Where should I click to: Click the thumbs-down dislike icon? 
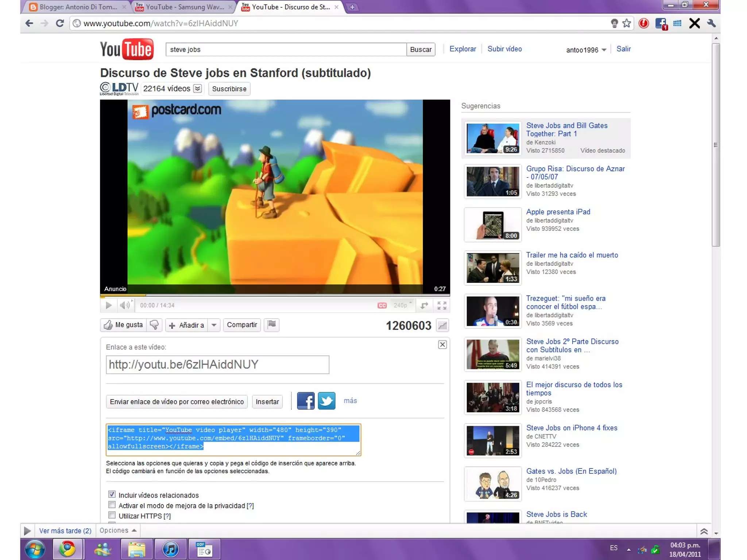154,325
